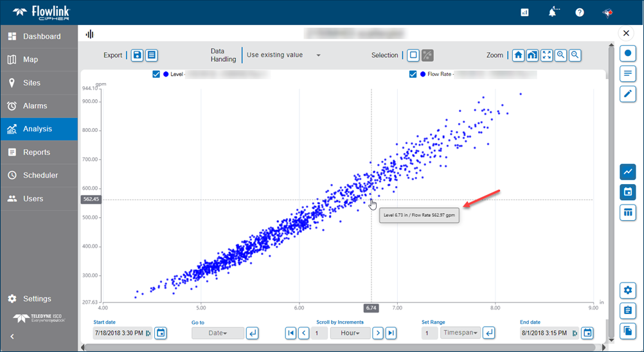644x352 pixels.
Task: Click the rectangle selection tool icon
Action: tap(413, 55)
